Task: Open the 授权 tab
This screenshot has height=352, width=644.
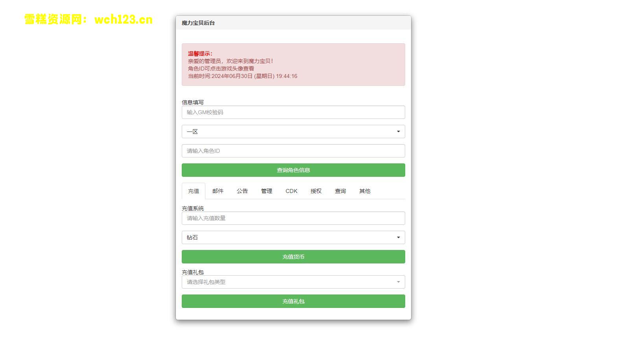Action: tap(316, 191)
